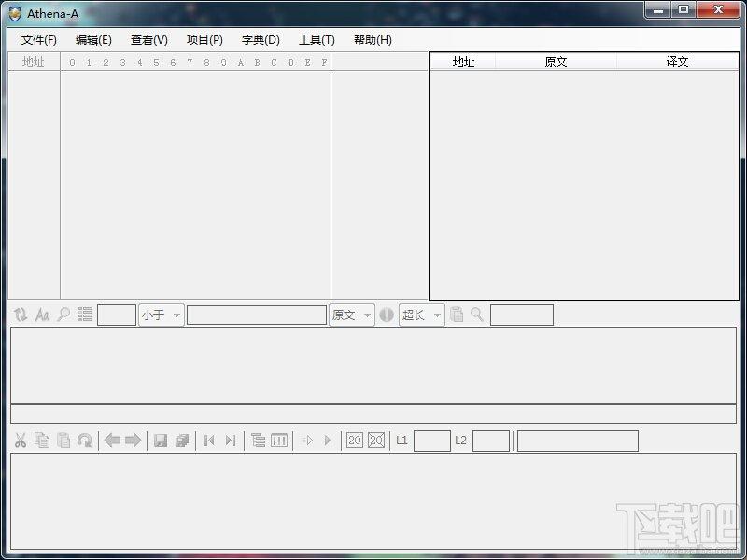Screen dimensions: 747x560
Task: Click the floppy disk save icon
Action: click(x=161, y=441)
